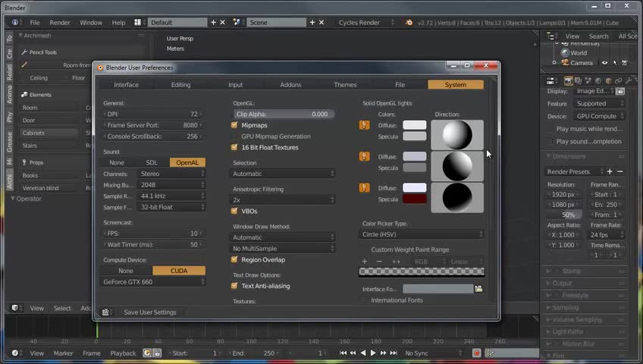Open the Anisotropic Filtering 2x dropdown
The height and width of the screenshot is (364, 643).
282,200
